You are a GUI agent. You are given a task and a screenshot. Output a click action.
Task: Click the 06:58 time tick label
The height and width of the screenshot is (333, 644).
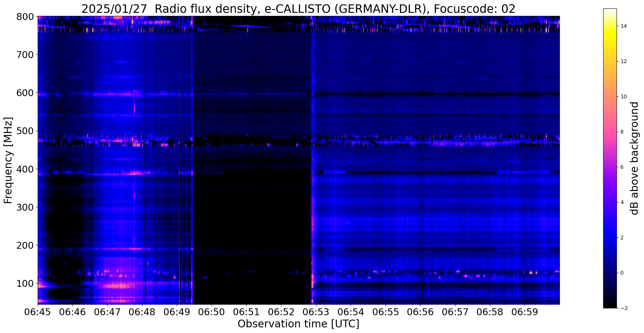pyautogui.click(x=490, y=312)
